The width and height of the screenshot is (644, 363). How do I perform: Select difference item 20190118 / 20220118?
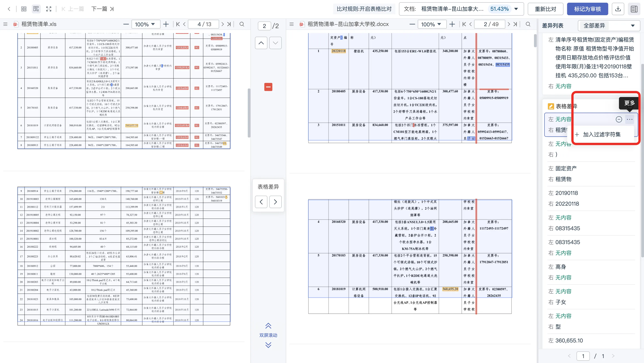[591, 198]
